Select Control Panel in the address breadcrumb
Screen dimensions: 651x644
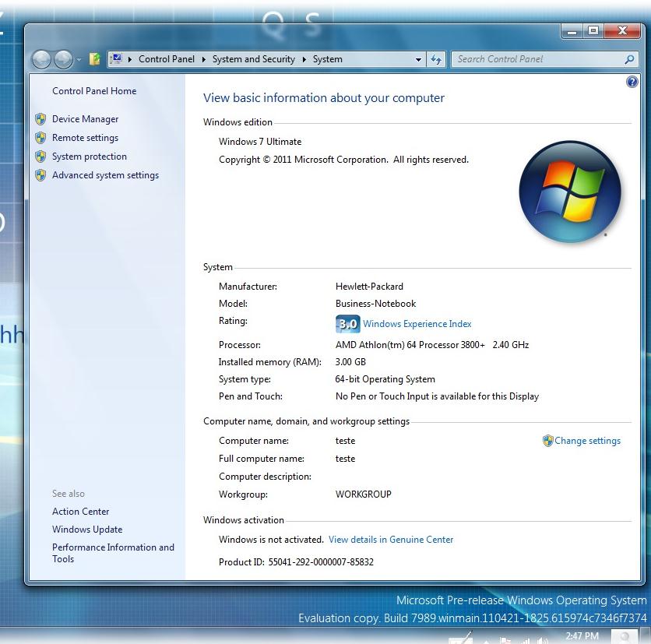pyautogui.click(x=167, y=59)
